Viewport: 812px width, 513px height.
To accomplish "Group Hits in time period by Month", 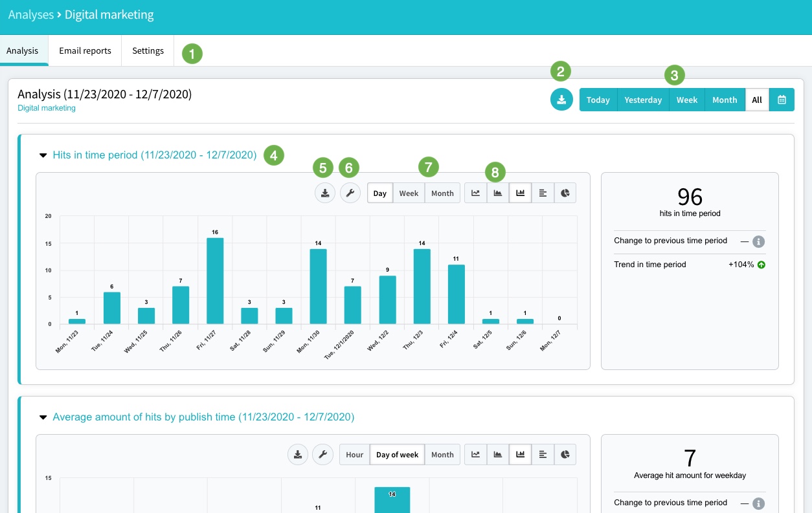I will [x=442, y=193].
